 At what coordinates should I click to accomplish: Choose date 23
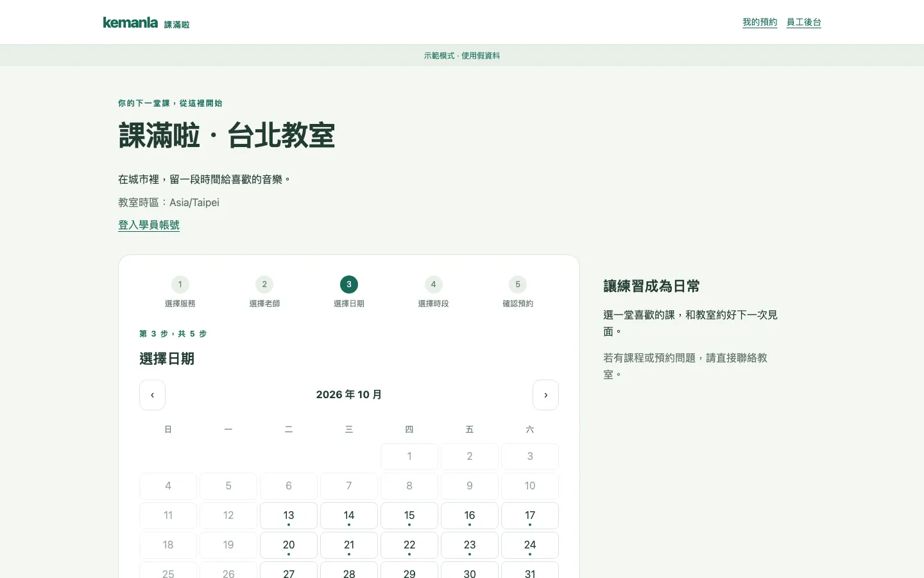click(470, 545)
